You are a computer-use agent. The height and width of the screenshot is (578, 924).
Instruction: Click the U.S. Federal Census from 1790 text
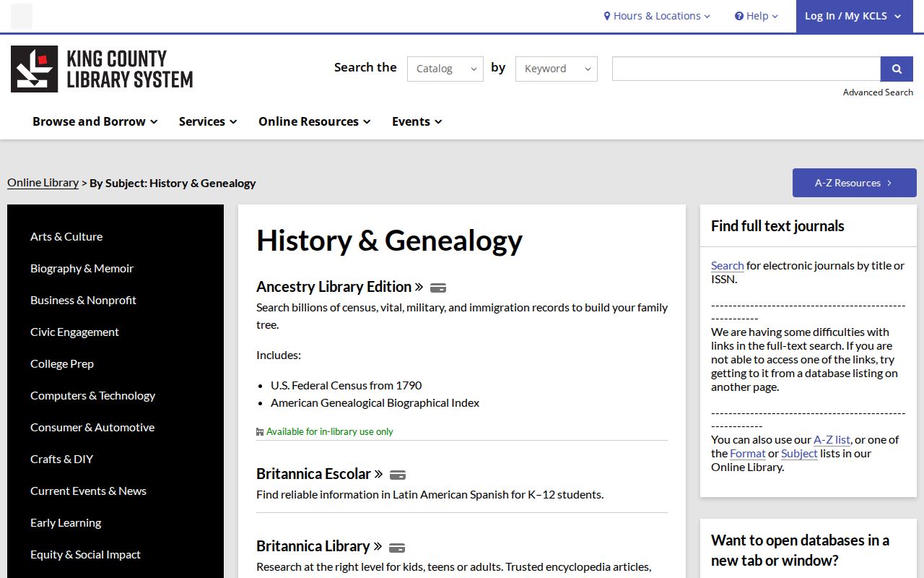(346, 385)
